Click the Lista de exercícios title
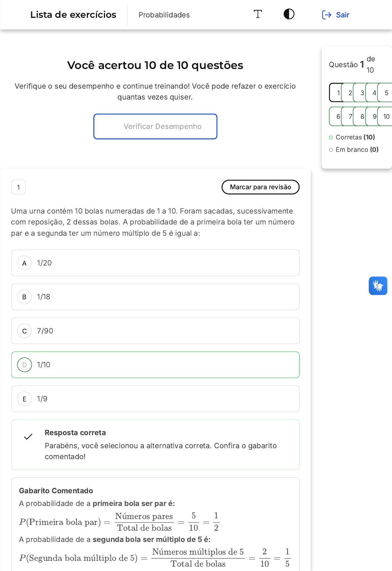 tap(73, 15)
